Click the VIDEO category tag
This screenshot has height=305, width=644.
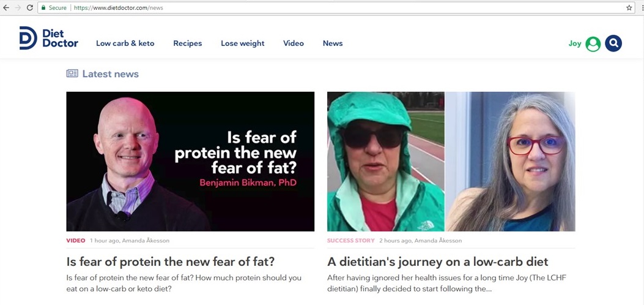point(76,241)
